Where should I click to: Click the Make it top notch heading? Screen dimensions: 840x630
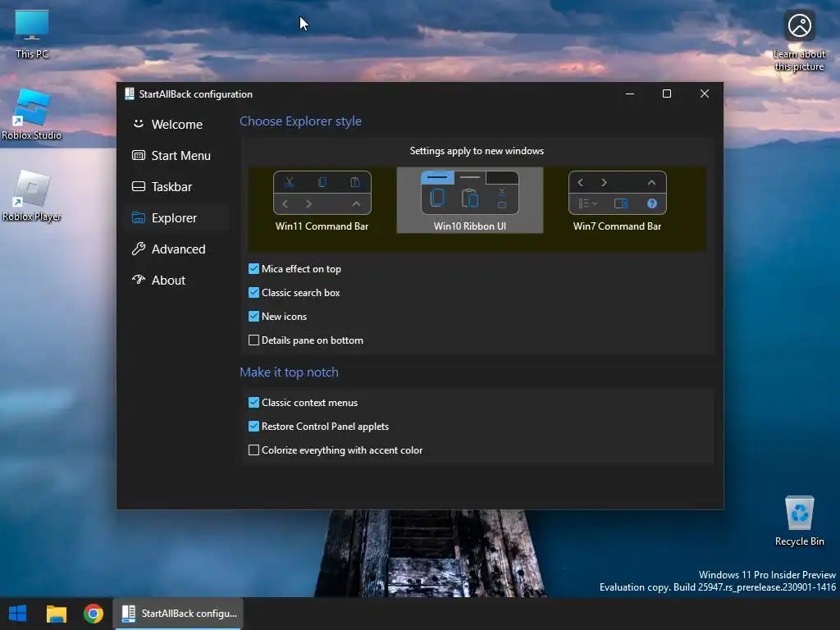pos(289,372)
